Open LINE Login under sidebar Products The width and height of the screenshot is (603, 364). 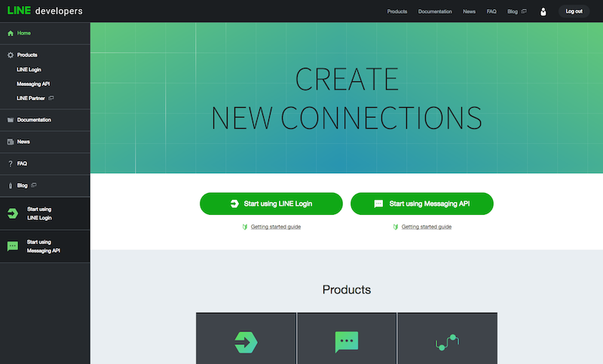(29, 69)
